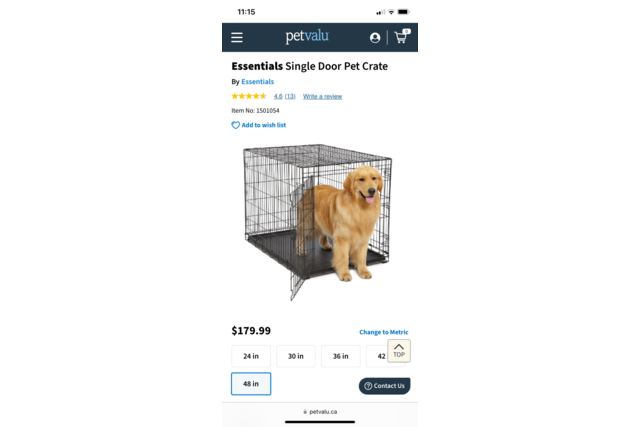Choose the 48 in size option
The width and height of the screenshot is (640, 427).
(251, 384)
